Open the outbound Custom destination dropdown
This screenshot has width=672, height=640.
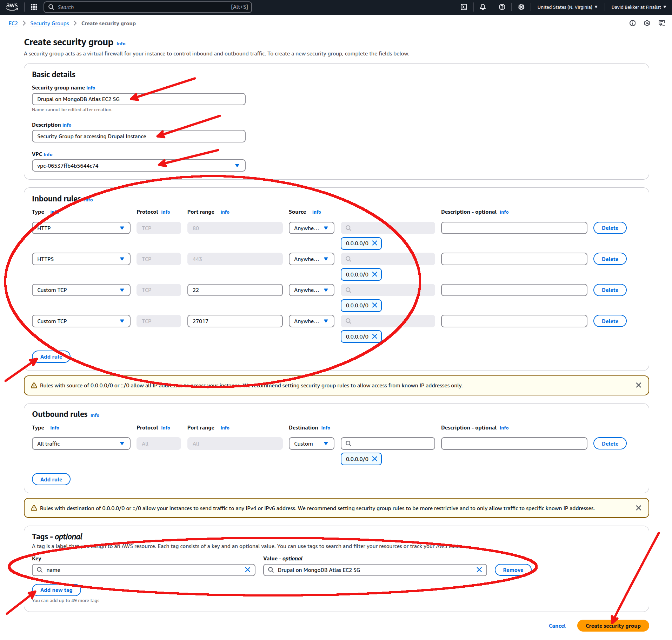311,444
